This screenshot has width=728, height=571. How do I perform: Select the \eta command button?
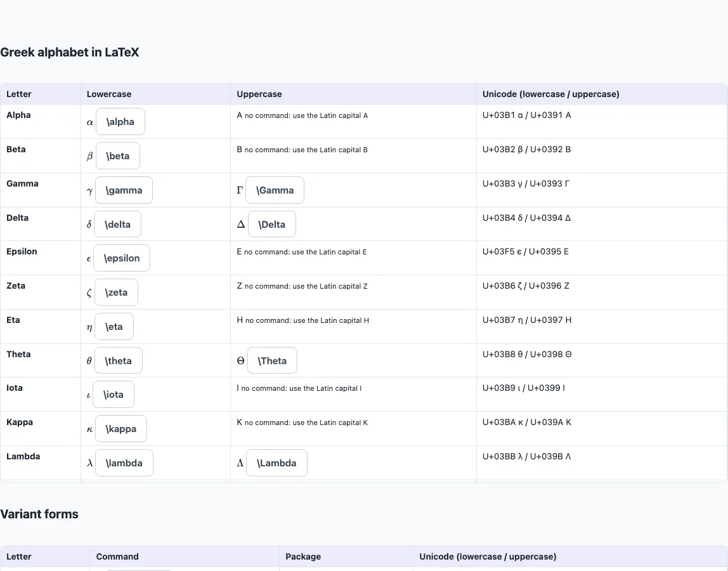(x=114, y=327)
